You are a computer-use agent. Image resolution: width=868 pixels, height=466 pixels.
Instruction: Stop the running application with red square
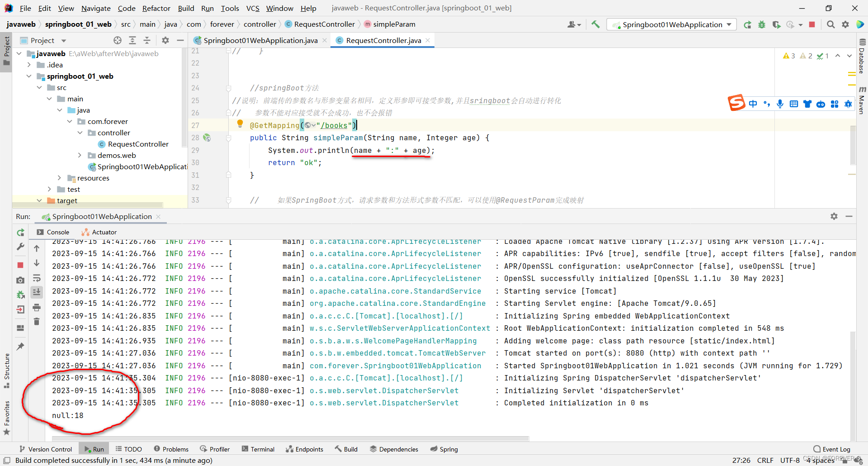(812, 24)
